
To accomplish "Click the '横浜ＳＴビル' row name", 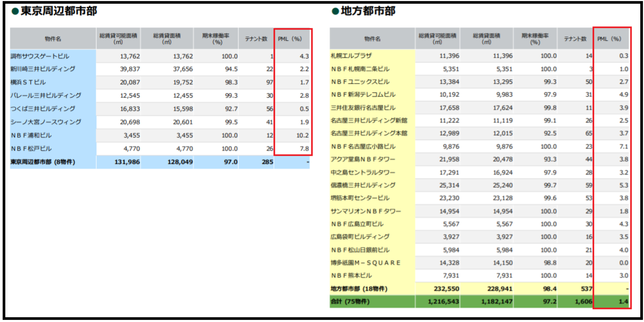I will 28,82.
